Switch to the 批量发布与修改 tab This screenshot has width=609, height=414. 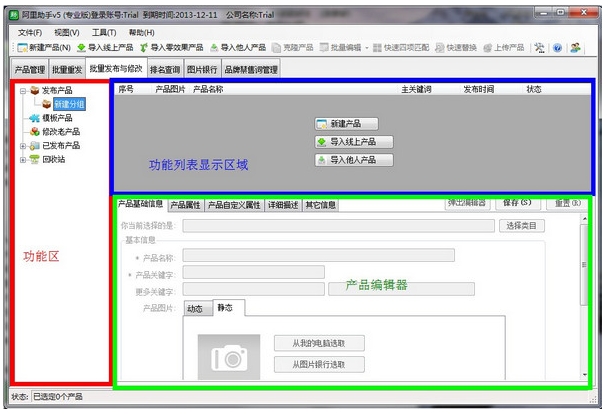tap(116, 68)
